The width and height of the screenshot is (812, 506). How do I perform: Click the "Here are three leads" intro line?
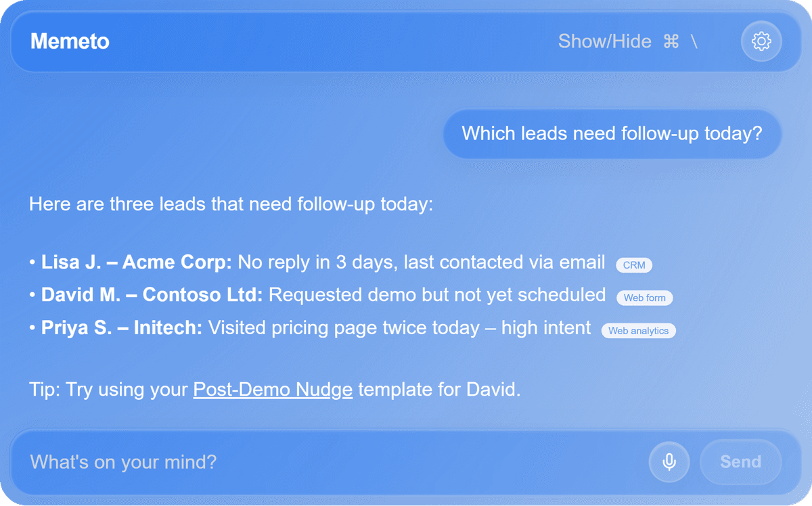pyautogui.click(x=231, y=204)
